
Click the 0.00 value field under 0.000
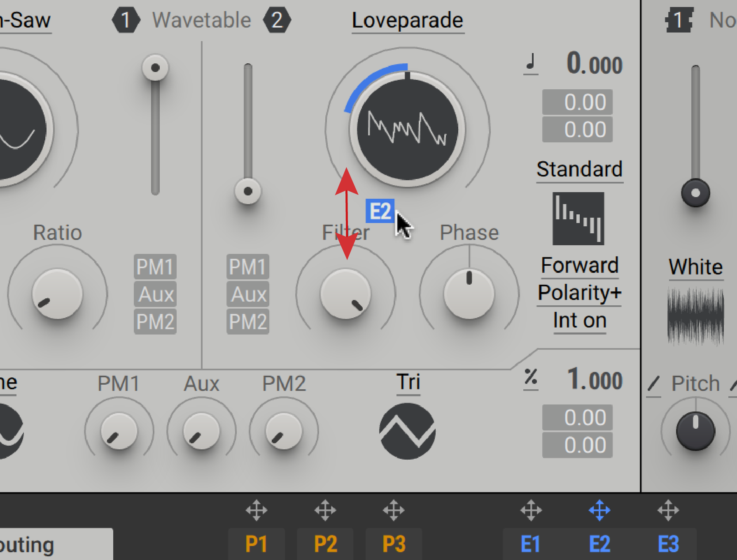577,102
